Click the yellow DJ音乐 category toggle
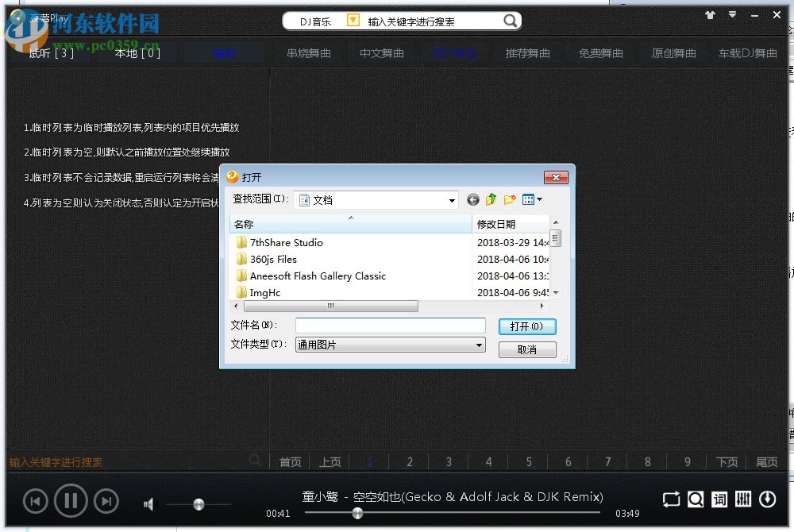Image resolution: width=794 pixels, height=532 pixels. click(352, 21)
